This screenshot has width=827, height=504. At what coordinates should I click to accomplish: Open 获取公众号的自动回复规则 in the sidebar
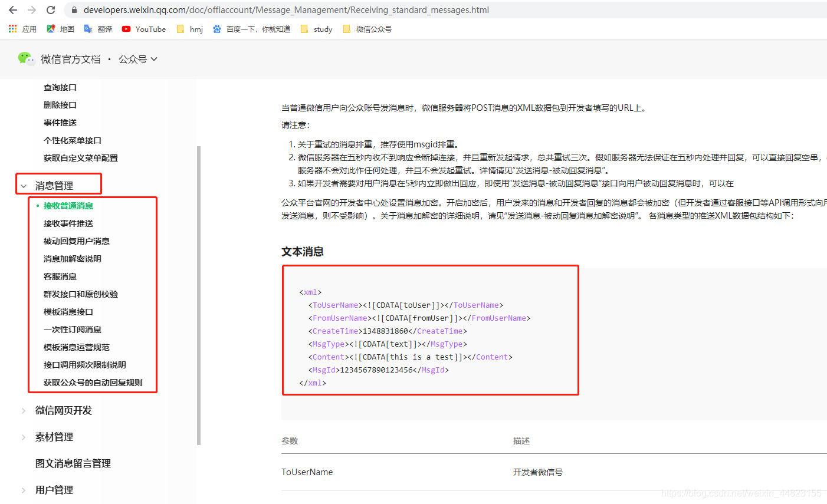(x=93, y=383)
